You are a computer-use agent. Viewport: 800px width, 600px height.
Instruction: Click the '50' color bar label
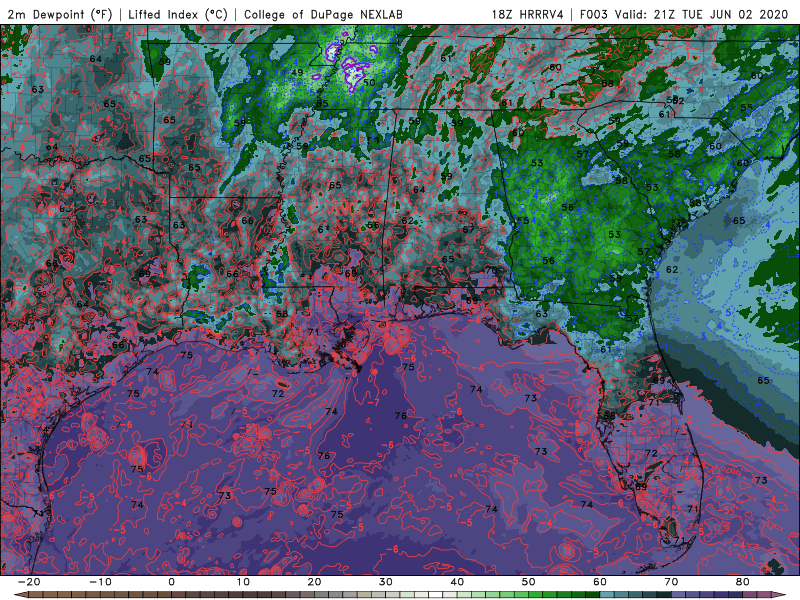[529, 582]
